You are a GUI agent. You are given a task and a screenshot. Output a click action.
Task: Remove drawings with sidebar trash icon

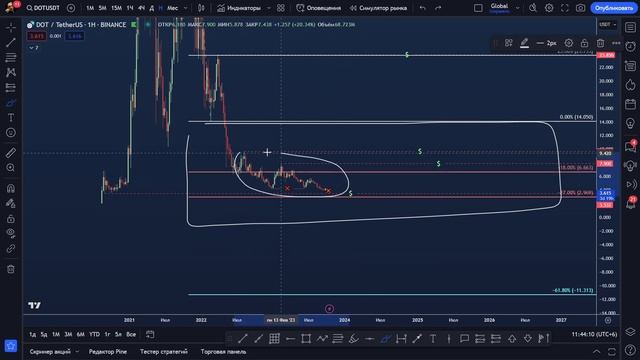(x=11, y=269)
